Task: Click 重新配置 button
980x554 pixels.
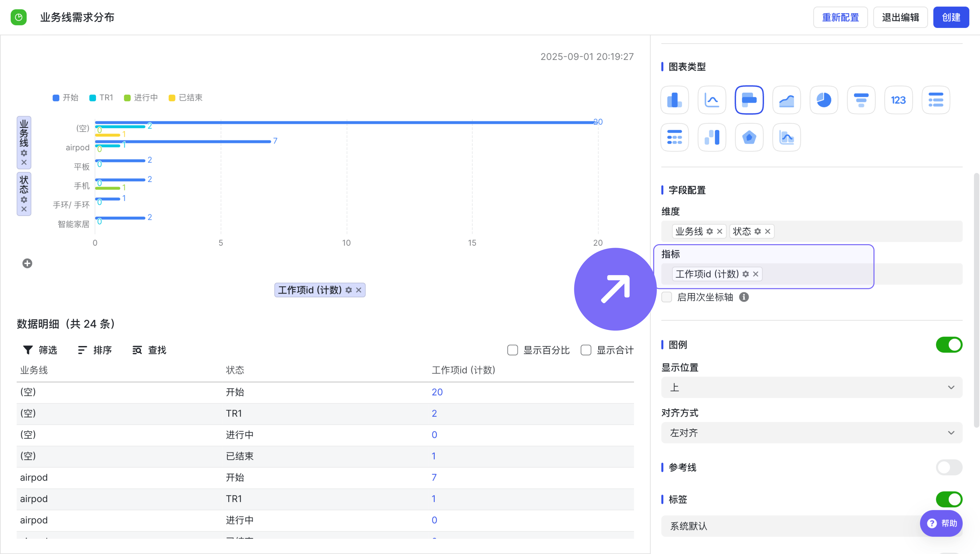Action: [840, 17]
